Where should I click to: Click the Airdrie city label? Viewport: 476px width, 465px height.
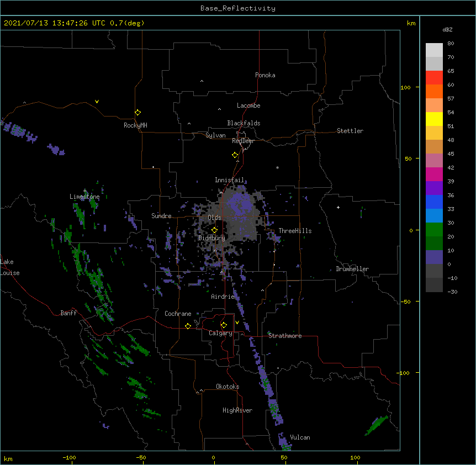coord(223,297)
